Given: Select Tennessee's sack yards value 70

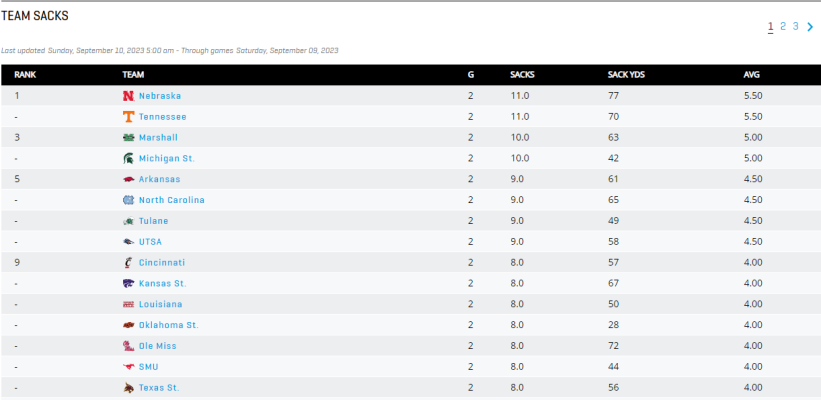Looking at the screenshot, I should (x=613, y=117).
